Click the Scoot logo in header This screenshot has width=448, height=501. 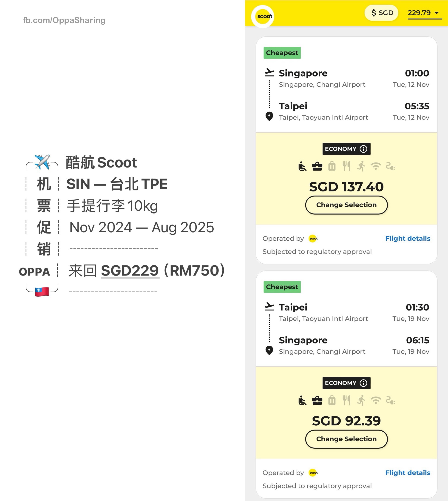264,17
